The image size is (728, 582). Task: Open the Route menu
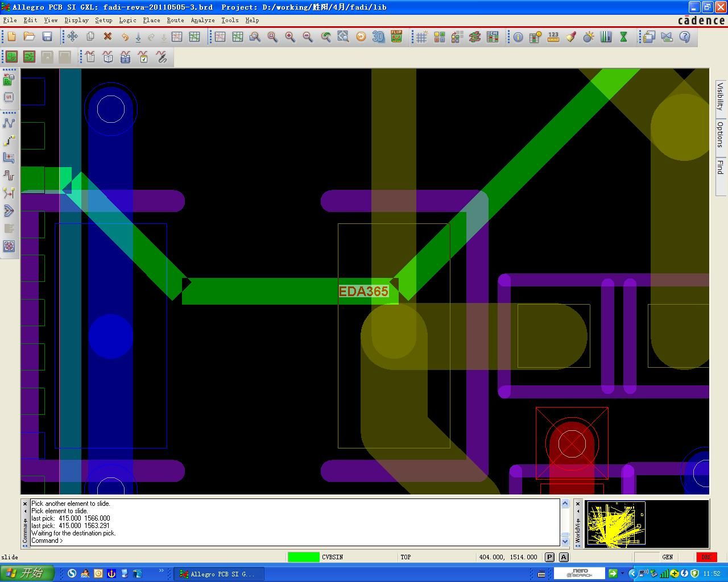[175, 20]
